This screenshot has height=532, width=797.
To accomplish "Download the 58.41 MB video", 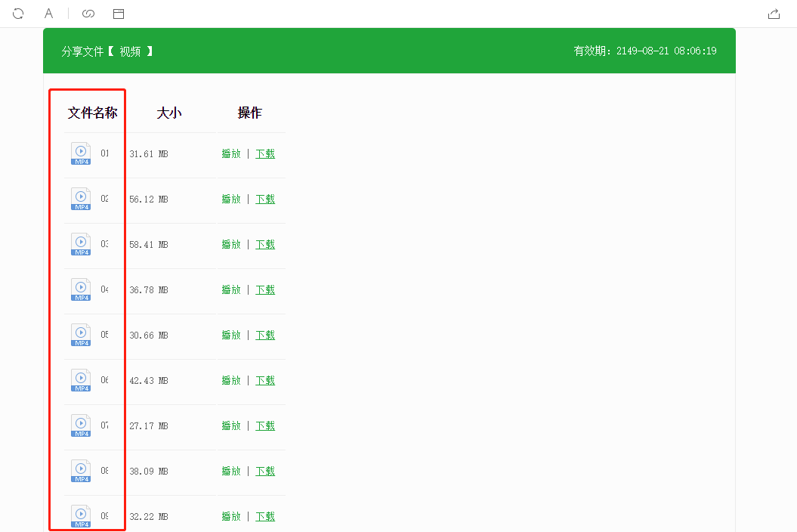I will coord(265,244).
